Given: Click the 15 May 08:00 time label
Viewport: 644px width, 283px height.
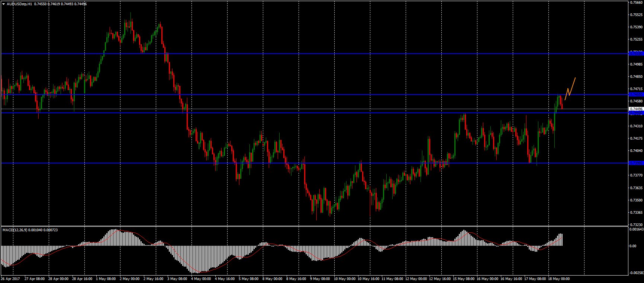Looking at the screenshot, I should pos(463,279).
